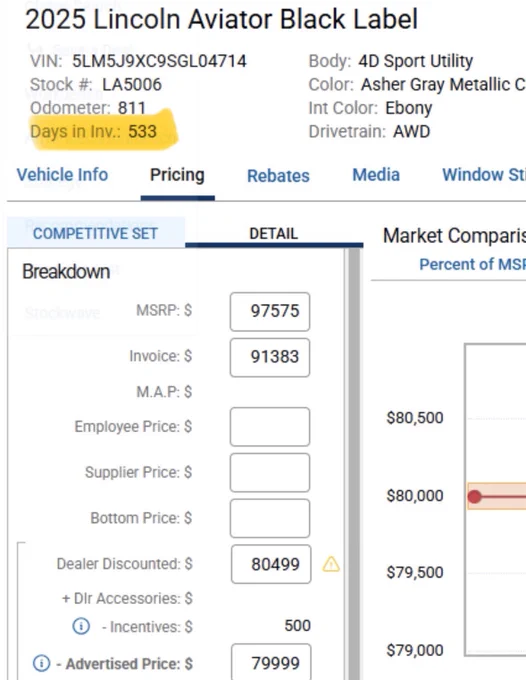Click the M.A.P label

pos(164,392)
